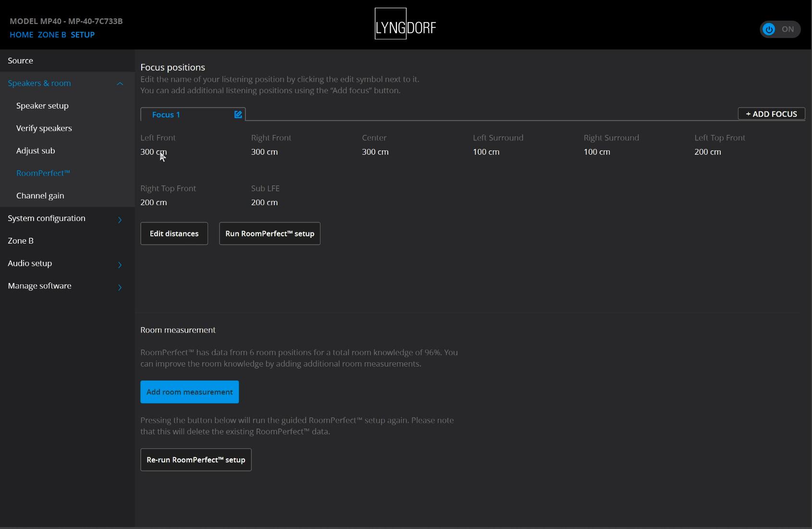Open Speaker setup in the sidebar
Screen dimensions: 812x529
coord(42,106)
